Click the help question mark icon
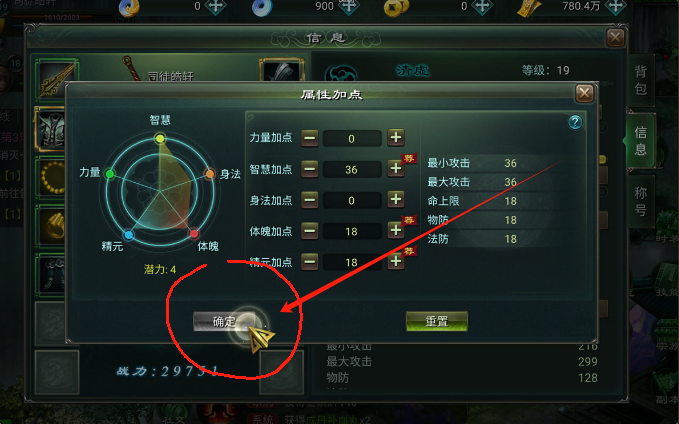679x424 pixels. pyautogui.click(x=575, y=122)
